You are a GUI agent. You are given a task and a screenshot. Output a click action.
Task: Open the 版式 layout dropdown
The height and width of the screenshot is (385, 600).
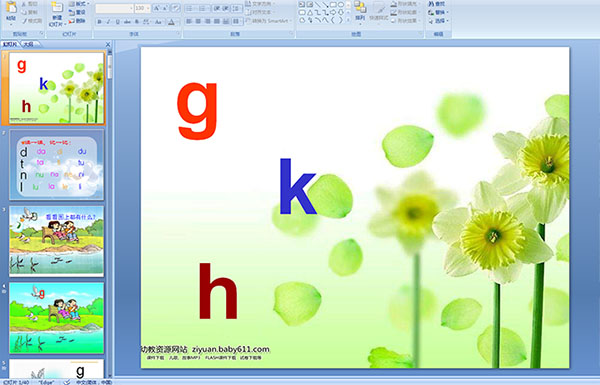tap(78, 4)
